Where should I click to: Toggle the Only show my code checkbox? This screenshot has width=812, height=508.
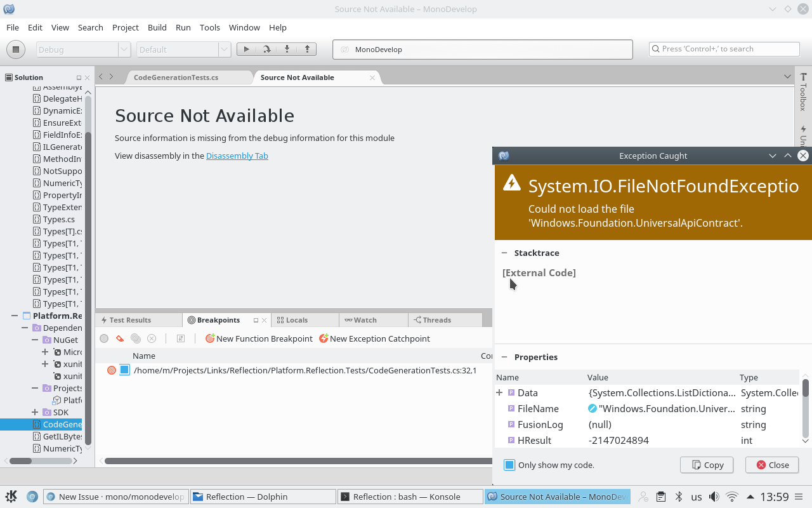pos(509,465)
